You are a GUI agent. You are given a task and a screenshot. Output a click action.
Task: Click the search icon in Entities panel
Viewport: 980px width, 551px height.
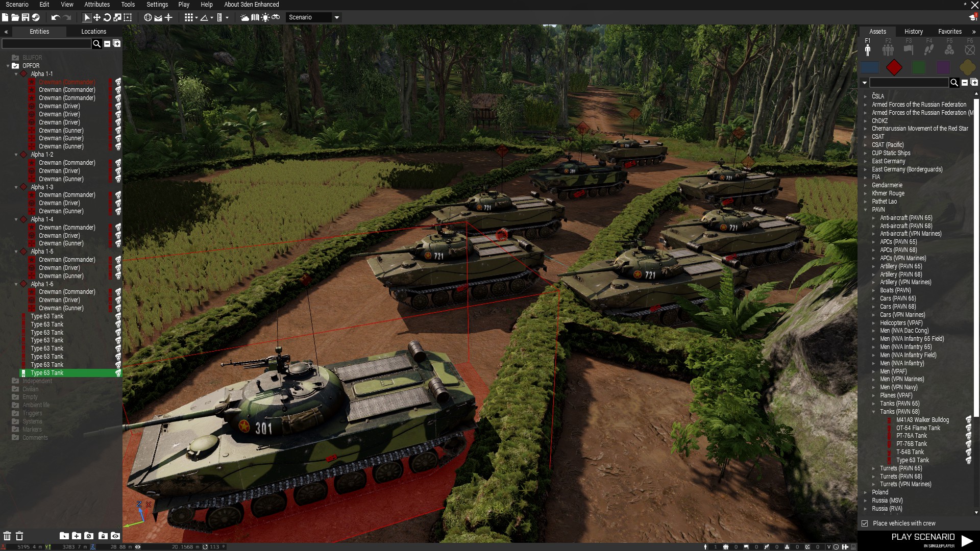[96, 44]
